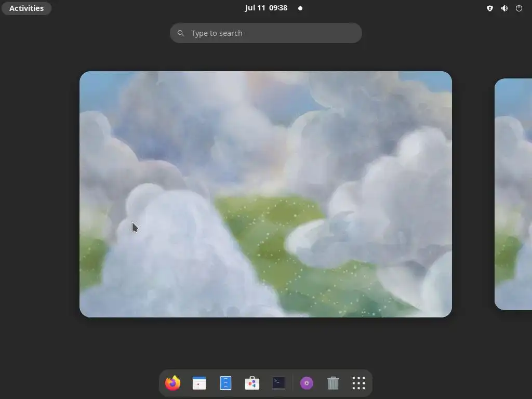Show all applications grid
The width and height of the screenshot is (532, 399).
[358, 383]
